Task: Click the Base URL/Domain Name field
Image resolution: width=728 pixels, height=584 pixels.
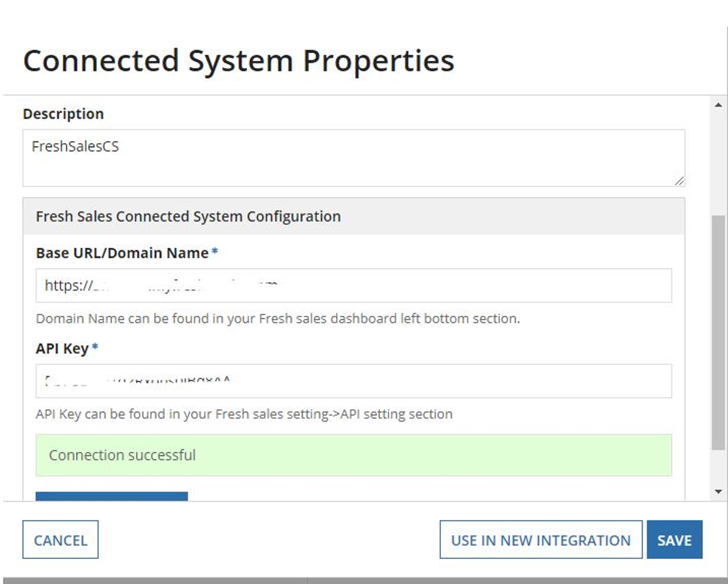Action: click(x=354, y=285)
